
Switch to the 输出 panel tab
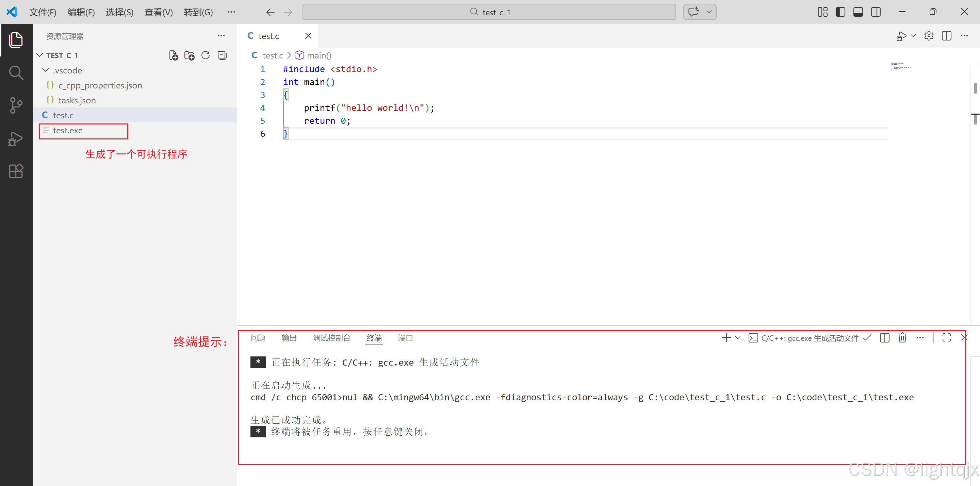289,338
